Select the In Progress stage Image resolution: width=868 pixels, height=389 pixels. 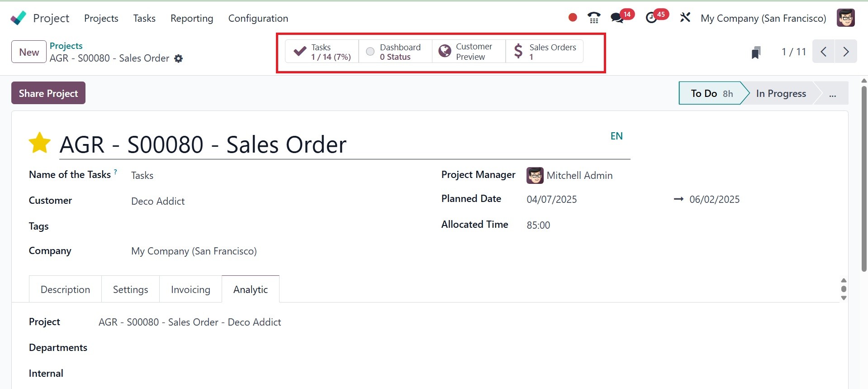[781, 93]
